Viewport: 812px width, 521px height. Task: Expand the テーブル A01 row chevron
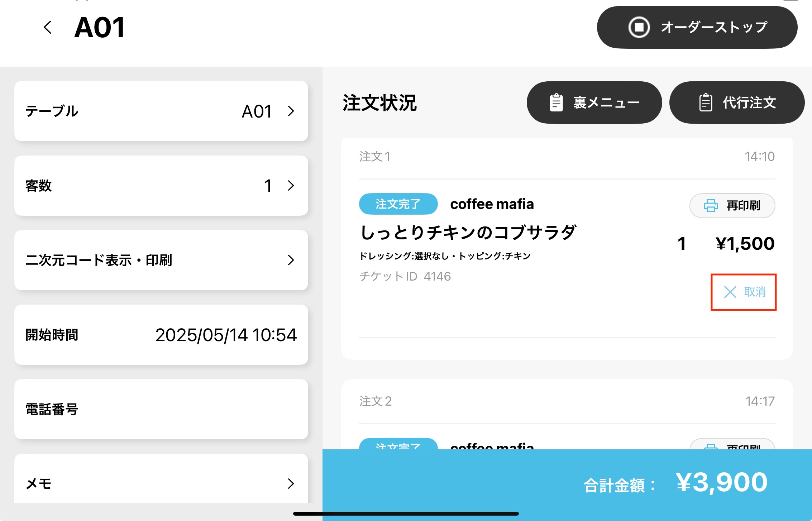click(x=291, y=111)
